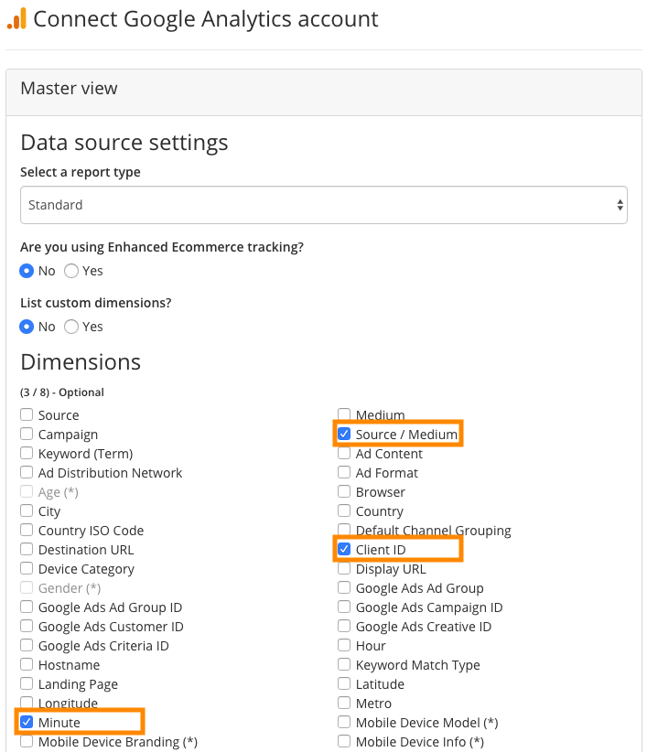647x752 pixels.
Task: Check the Hour dimension checkbox
Action: [x=344, y=645]
